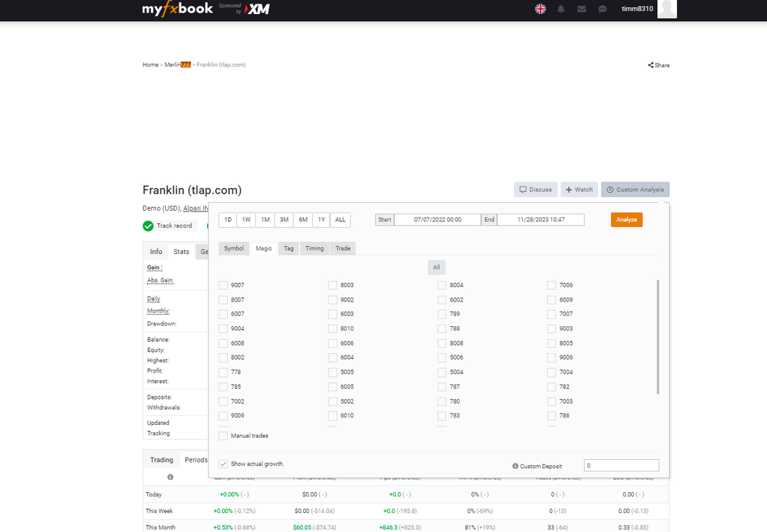Switch to the Tag tab
The height and width of the screenshot is (532, 767).
point(289,248)
